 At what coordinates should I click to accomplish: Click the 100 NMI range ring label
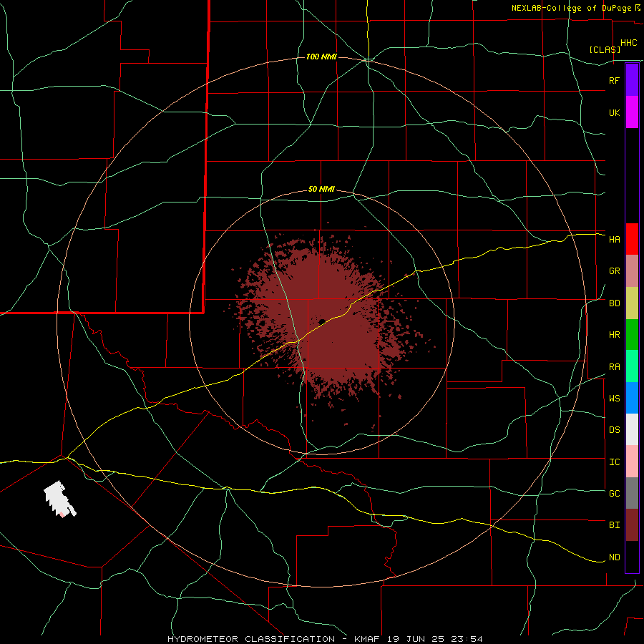(x=321, y=57)
